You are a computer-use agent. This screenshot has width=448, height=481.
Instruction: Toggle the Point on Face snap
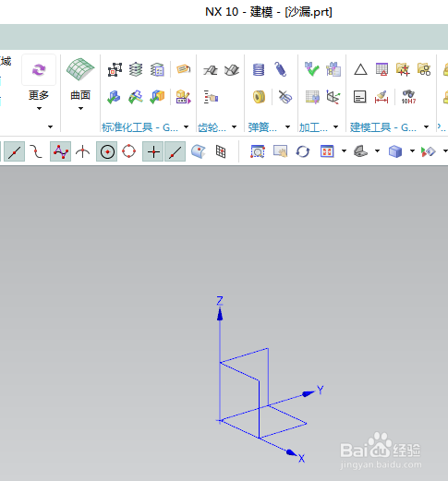click(x=199, y=151)
